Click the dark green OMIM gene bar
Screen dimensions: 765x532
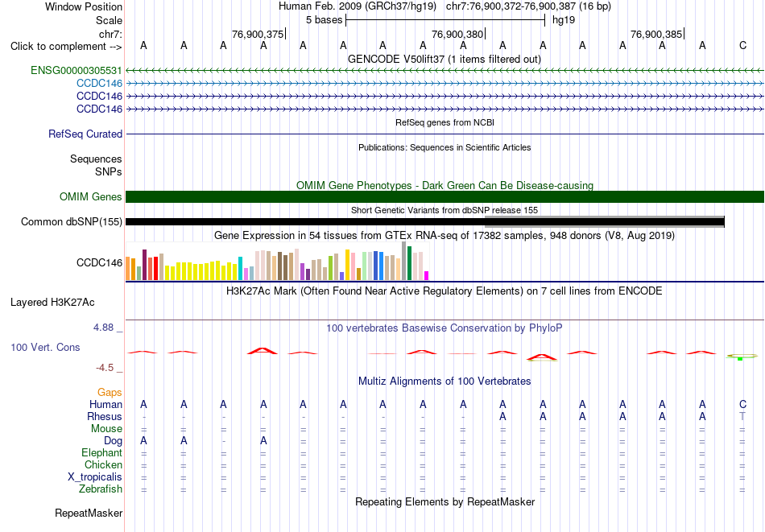click(445, 197)
